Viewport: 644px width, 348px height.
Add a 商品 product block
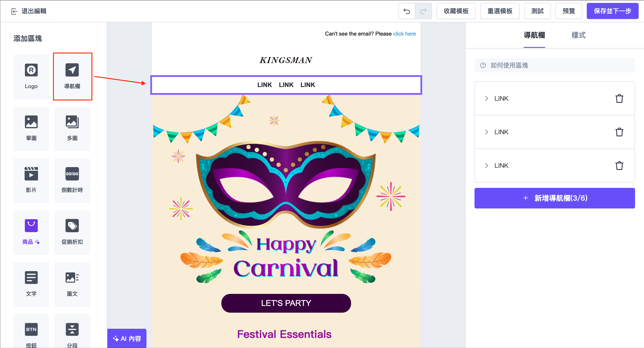click(31, 232)
